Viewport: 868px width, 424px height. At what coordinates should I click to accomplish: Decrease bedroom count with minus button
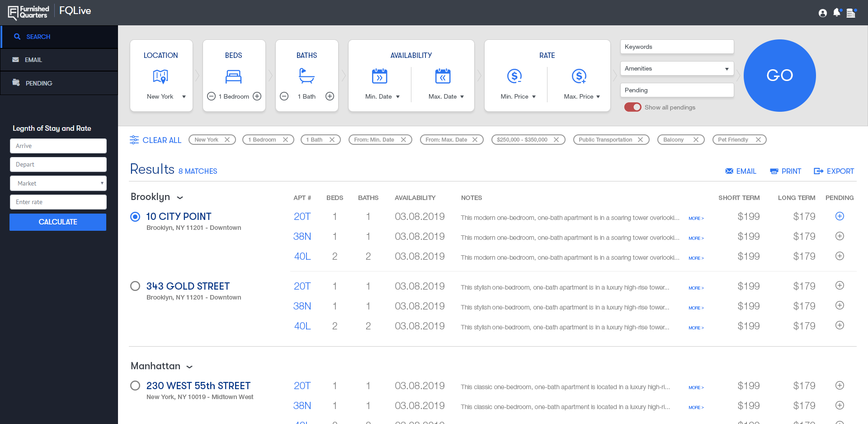coord(211,96)
